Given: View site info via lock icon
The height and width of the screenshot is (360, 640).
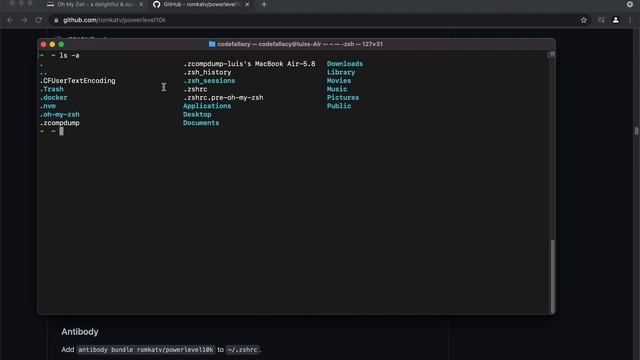Looking at the screenshot, I should [56, 20].
